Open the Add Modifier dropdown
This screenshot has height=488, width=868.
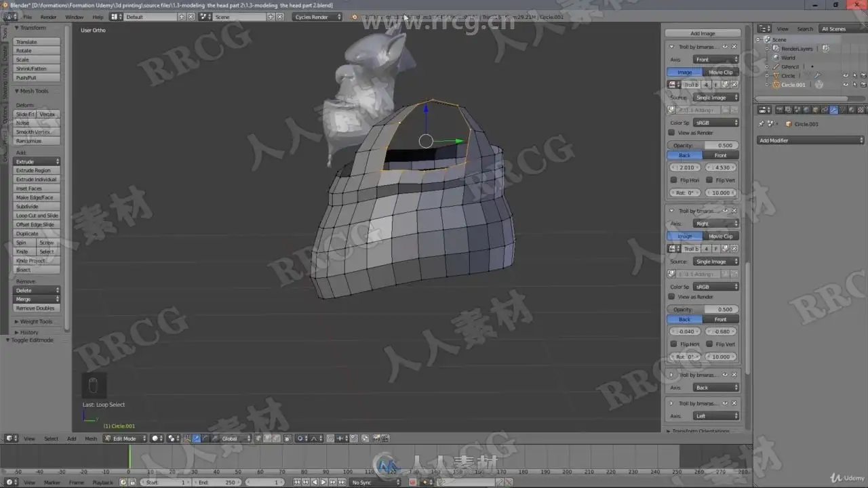pos(811,140)
